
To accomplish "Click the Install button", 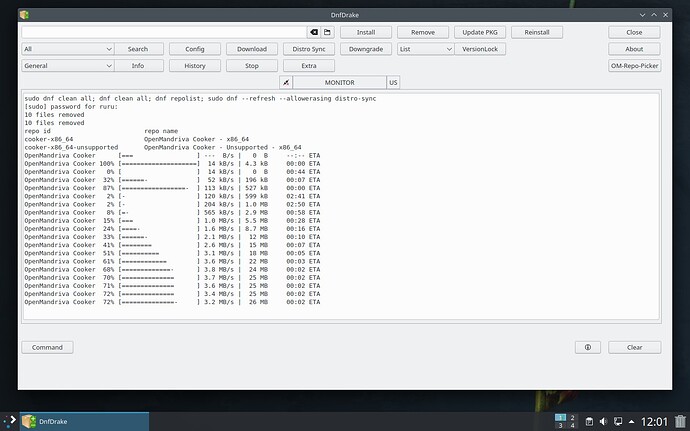I will pos(366,32).
